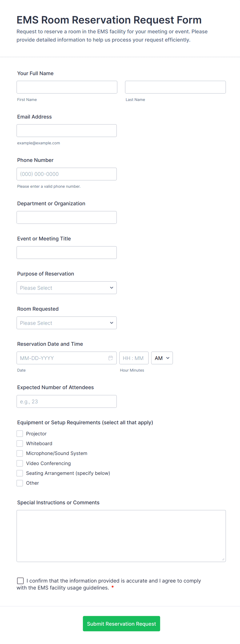Click the textarea resize handle corner
This screenshot has height=644, width=240.
click(x=223, y=559)
